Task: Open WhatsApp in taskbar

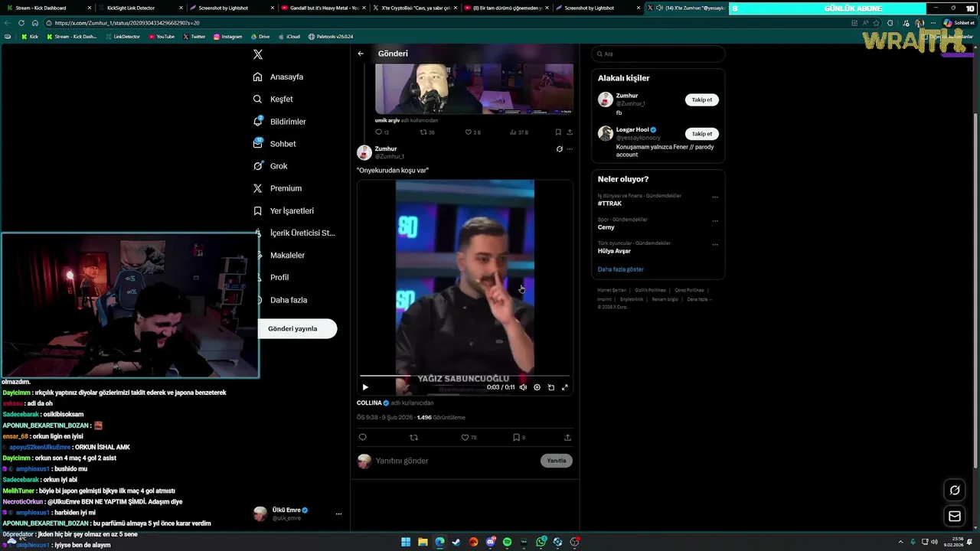Action: point(541,542)
